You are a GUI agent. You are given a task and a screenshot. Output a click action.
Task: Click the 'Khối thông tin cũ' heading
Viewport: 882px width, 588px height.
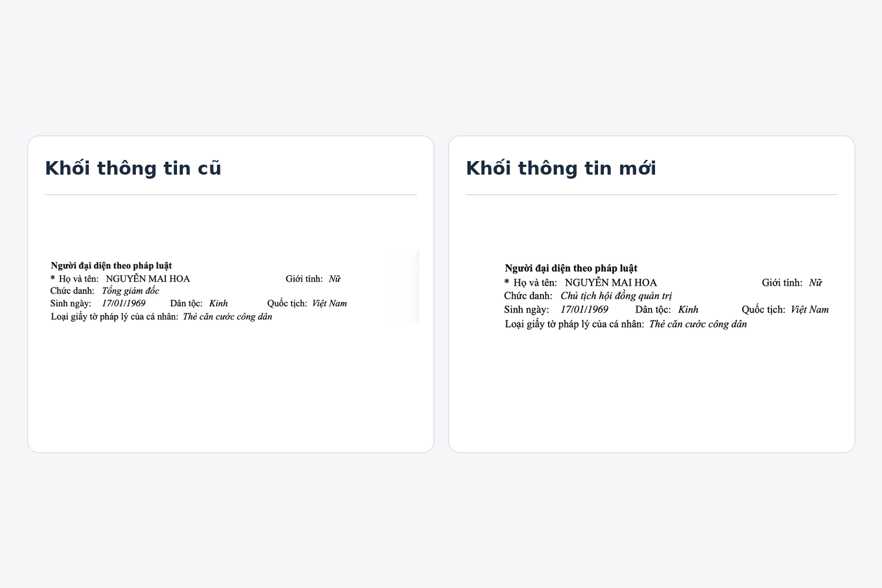pyautogui.click(x=133, y=168)
